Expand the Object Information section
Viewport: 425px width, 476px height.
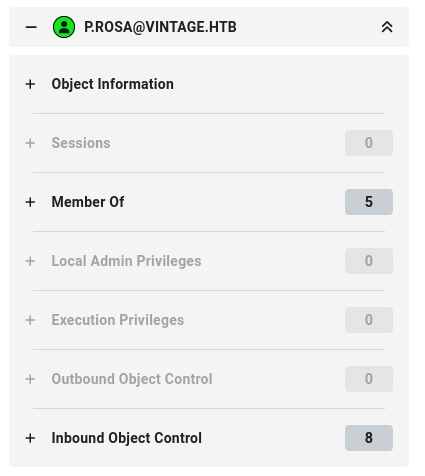tap(209, 84)
